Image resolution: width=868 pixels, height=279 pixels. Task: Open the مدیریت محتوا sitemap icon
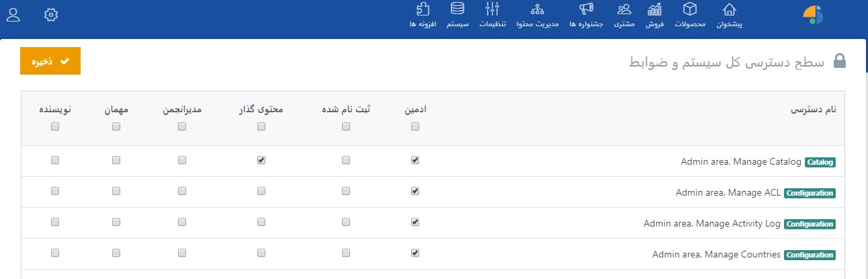click(x=537, y=9)
